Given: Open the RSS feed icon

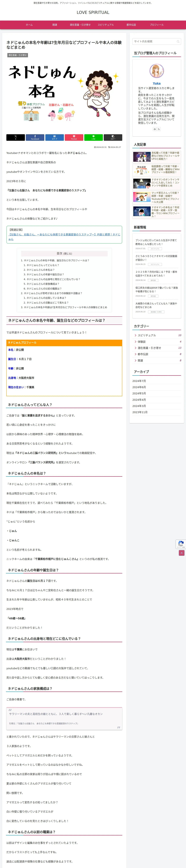Looking at the screenshot, I should point(159,129).
